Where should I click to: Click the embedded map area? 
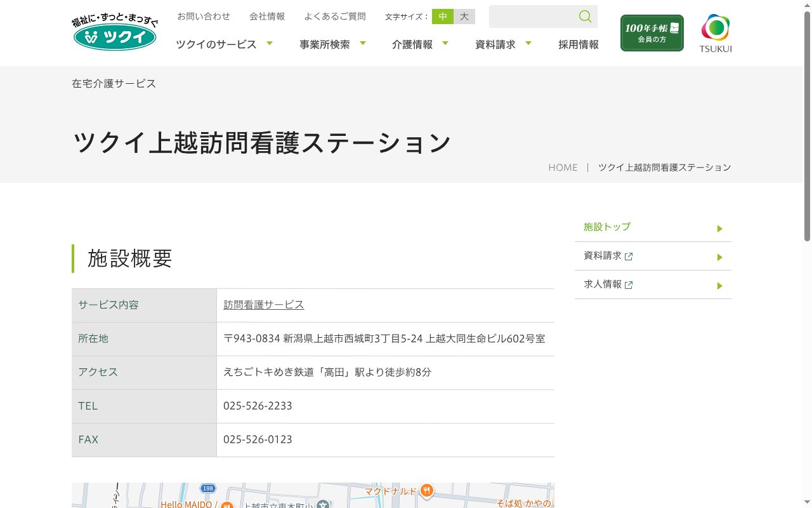coord(313,495)
